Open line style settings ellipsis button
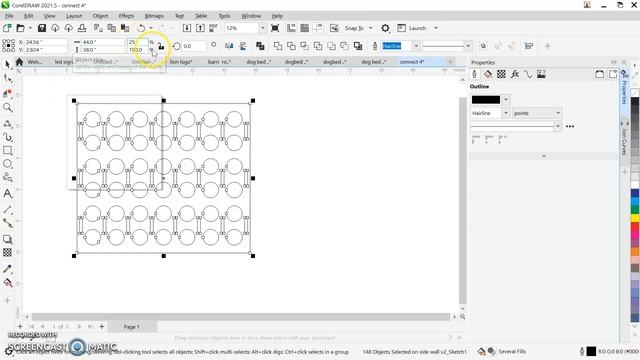The image size is (640, 360). click(x=570, y=126)
